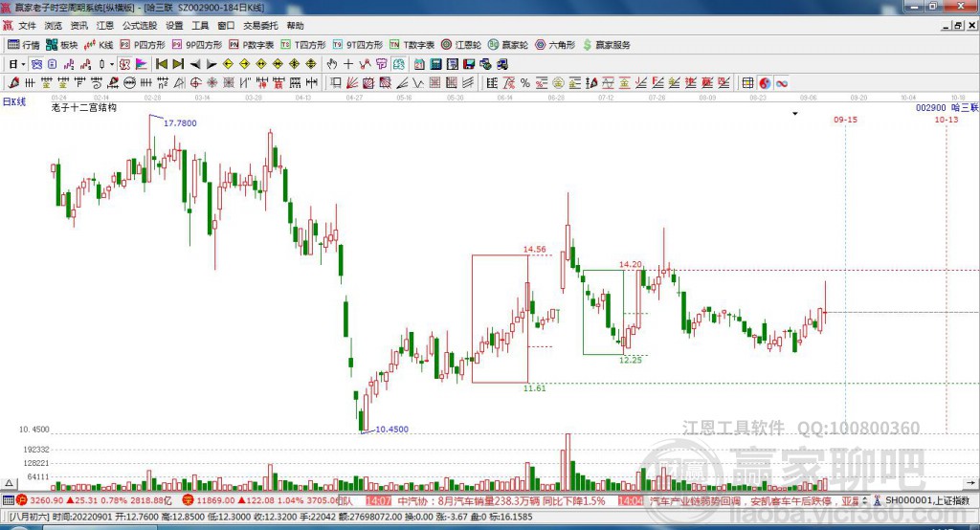
Task: Jump to last bar (skip-to-end icon)
Action: (178, 64)
